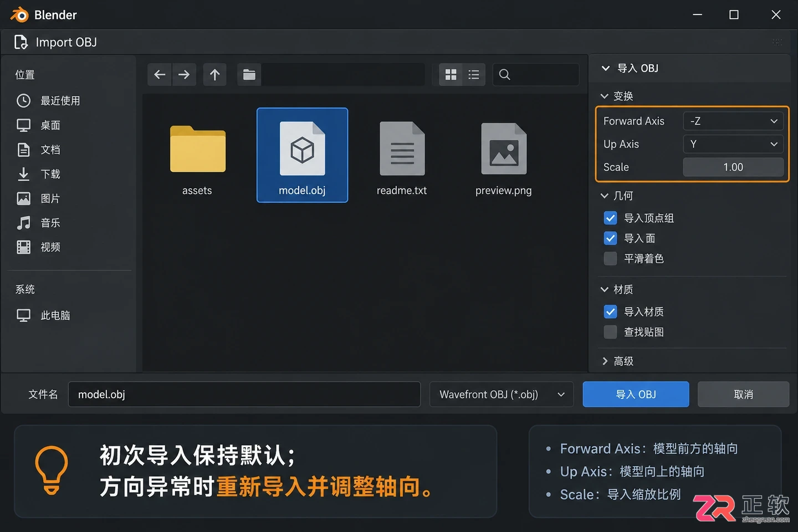
Task: Select the preview.png file
Action: coord(503,158)
